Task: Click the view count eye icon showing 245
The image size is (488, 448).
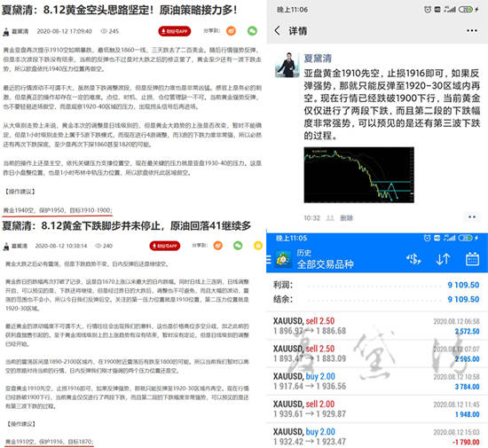Action: point(104,31)
